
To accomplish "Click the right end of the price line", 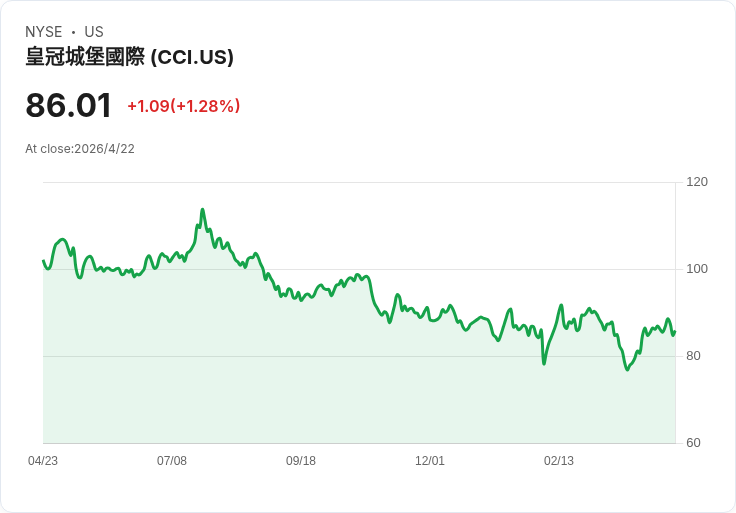I will 675,331.
